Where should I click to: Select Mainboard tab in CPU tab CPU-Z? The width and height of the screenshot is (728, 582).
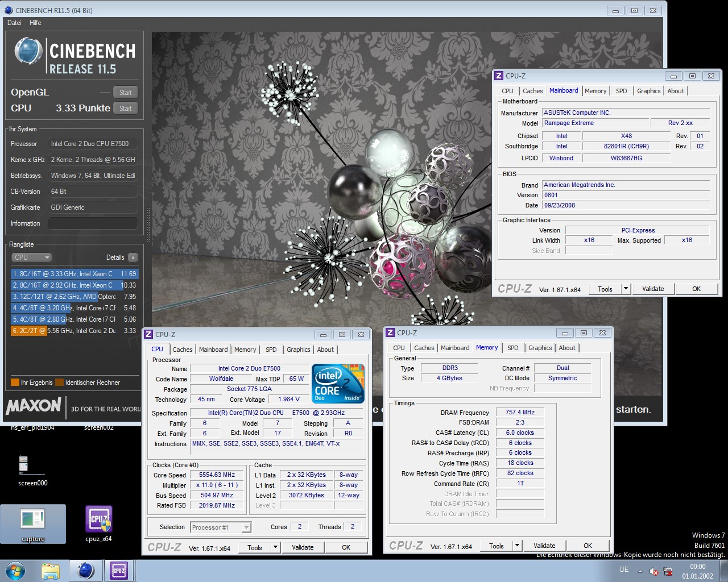(x=213, y=350)
